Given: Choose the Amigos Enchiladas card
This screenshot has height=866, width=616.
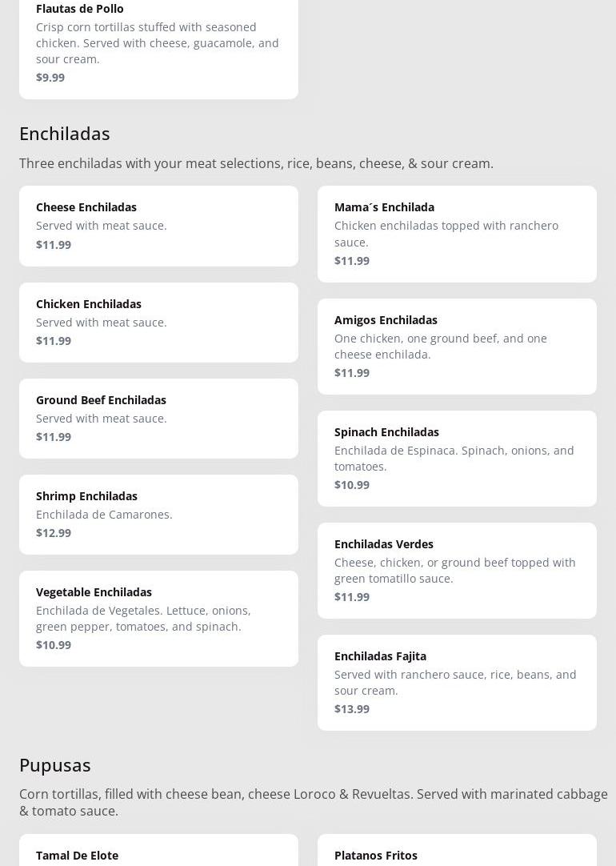Looking at the screenshot, I should coord(457,346).
